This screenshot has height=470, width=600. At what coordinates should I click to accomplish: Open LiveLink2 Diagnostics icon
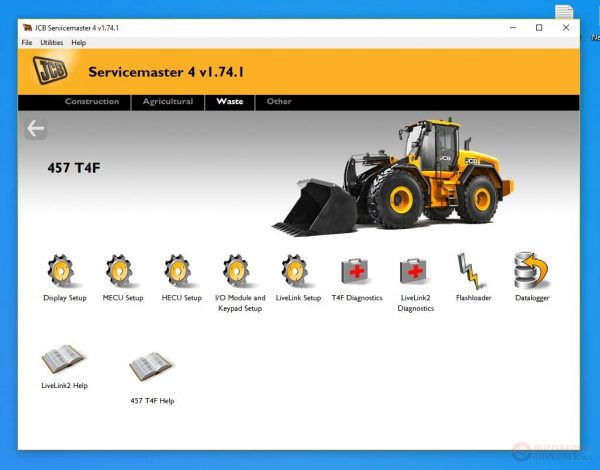click(413, 271)
